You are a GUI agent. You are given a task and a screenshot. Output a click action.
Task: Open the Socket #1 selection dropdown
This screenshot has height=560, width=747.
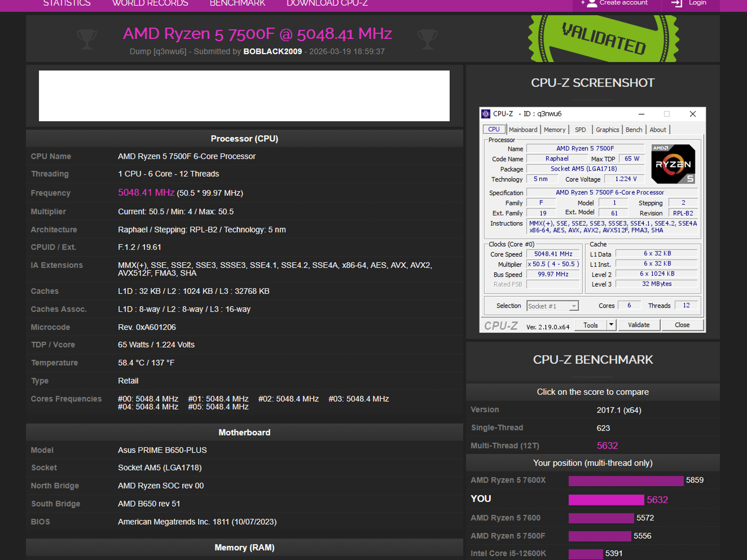pyautogui.click(x=553, y=306)
